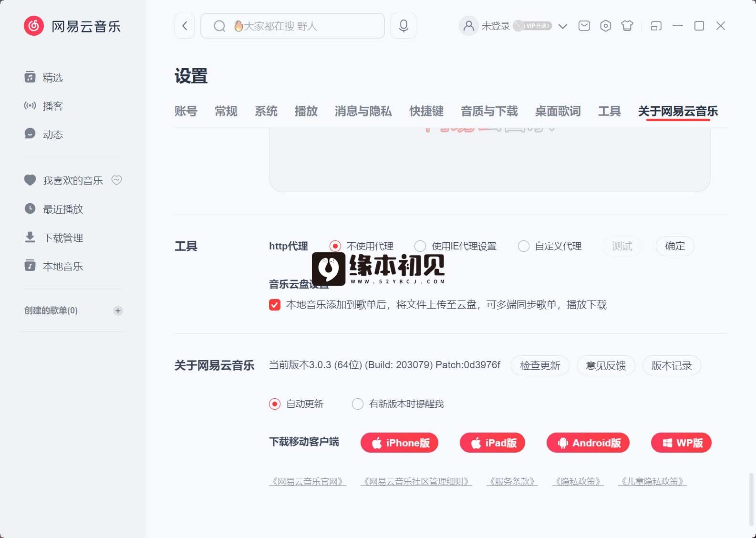Open 《网易云音乐社区管理细则》 link
This screenshot has height=538, width=756.
[416, 481]
